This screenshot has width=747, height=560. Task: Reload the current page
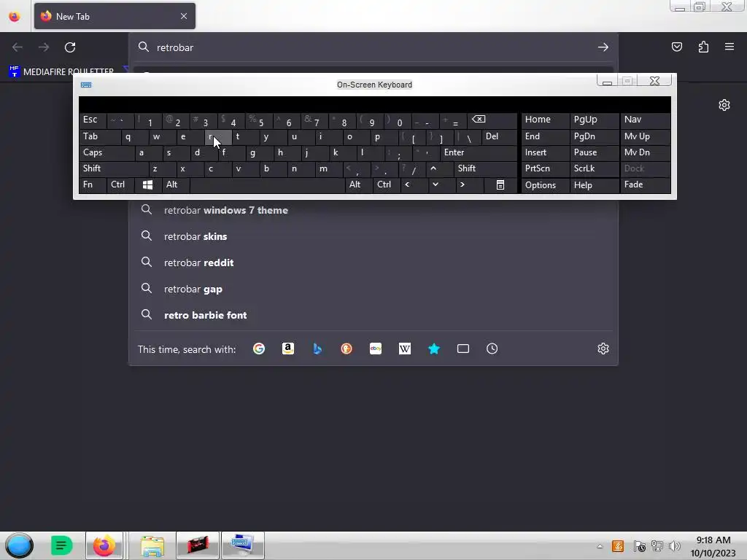(70, 47)
